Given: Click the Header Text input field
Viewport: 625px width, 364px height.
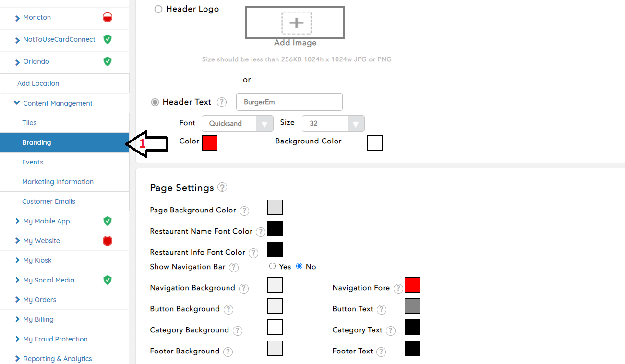Looking at the screenshot, I should tap(289, 102).
